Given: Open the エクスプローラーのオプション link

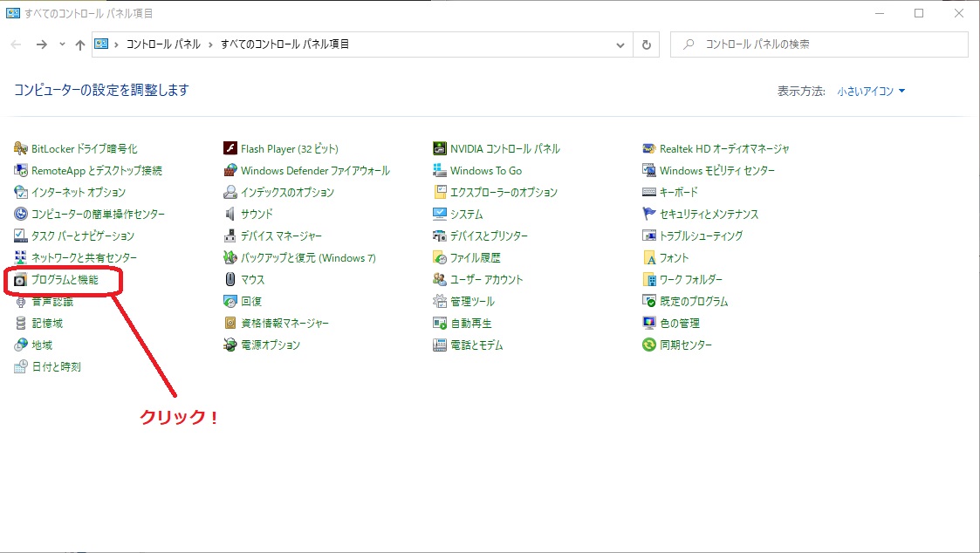Looking at the screenshot, I should tap(504, 193).
